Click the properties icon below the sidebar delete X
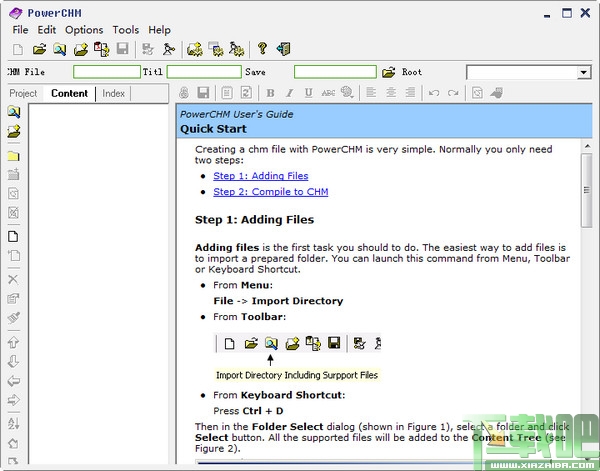 [13, 298]
